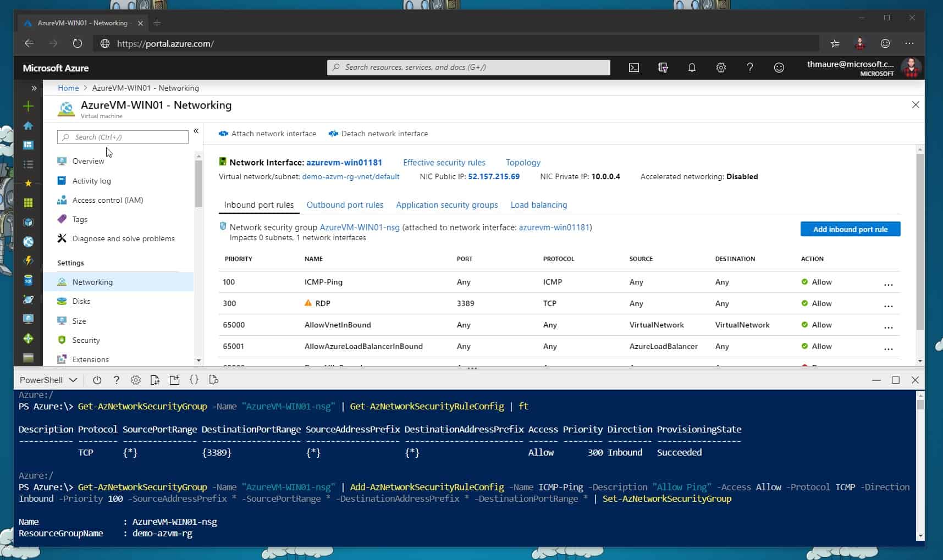Open feedback smiley in Azure header
The height and width of the screenshot is (560, 943).
click(779, 68)
